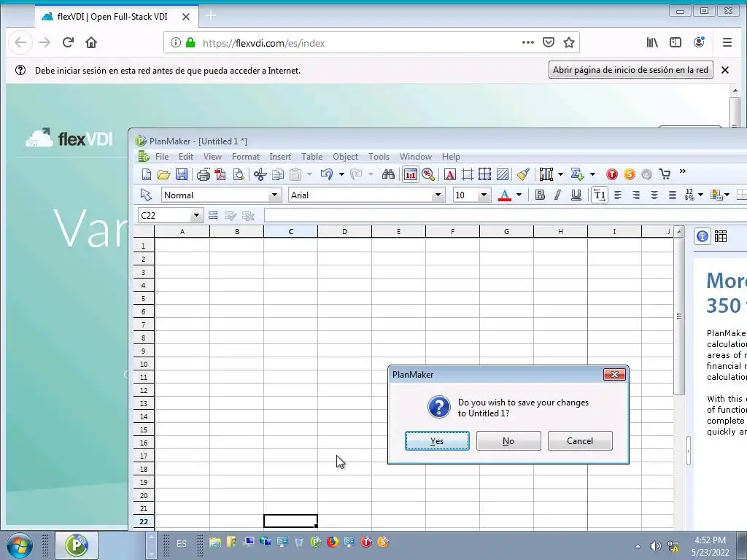Click Yes to save changes
Image resolution: width=747 pixels, height=560 pixels.
click(437, 441)
